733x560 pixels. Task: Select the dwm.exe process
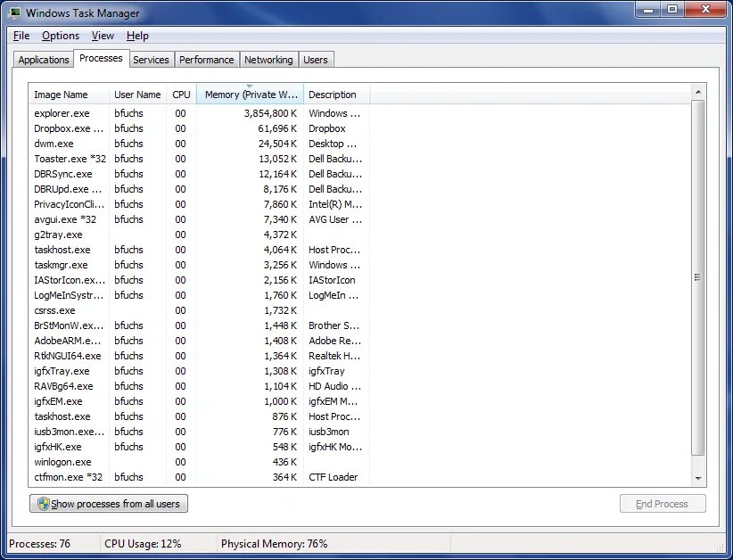click(x=200, y=144)
